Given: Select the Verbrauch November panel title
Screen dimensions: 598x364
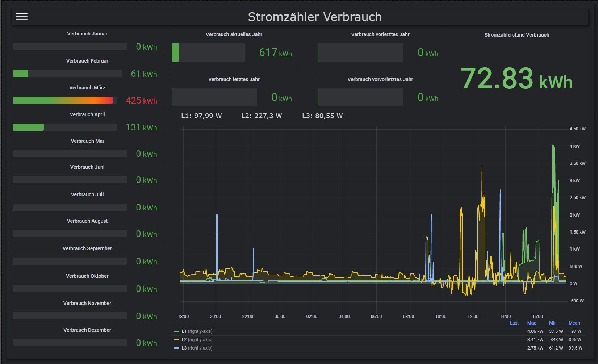Looking at the screenshot, I should coord(87,303).
